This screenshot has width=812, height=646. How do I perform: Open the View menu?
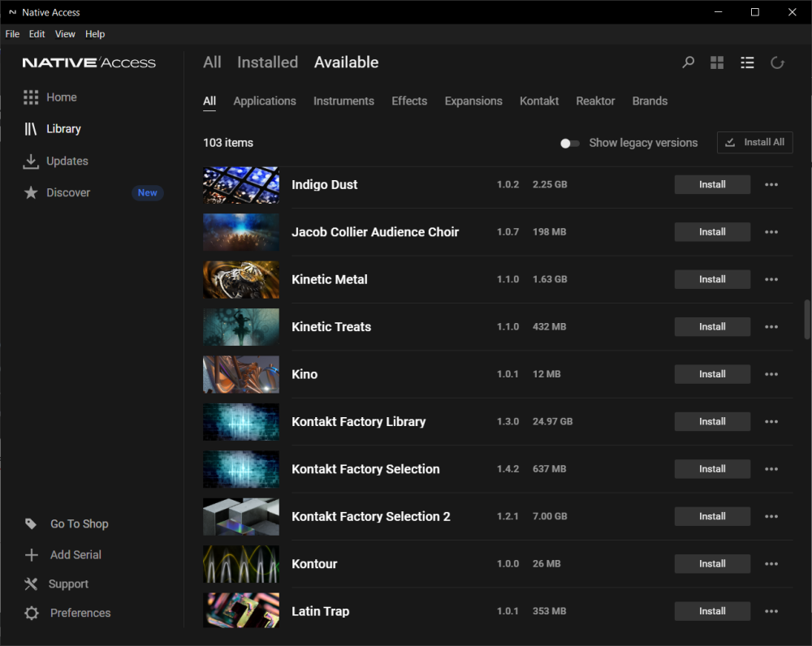65,34
